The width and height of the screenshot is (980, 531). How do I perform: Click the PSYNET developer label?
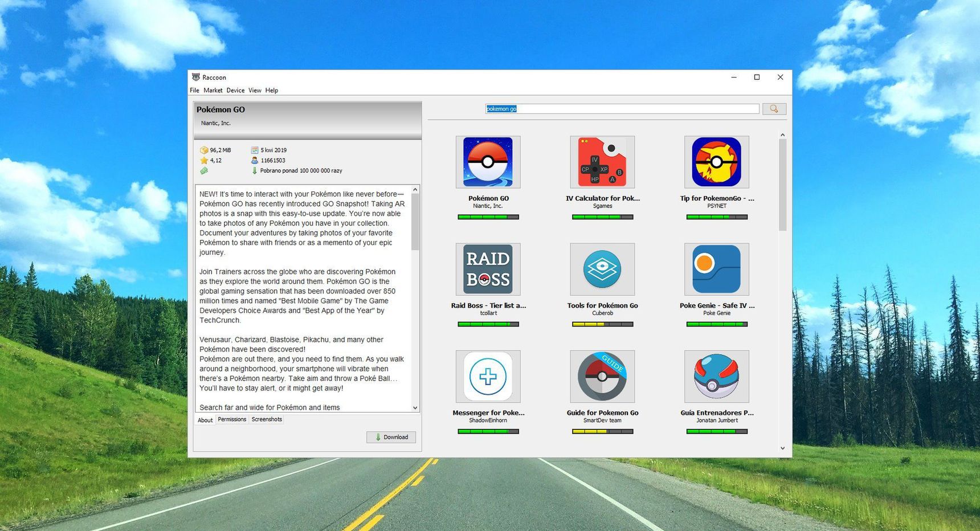click(717, 206)
